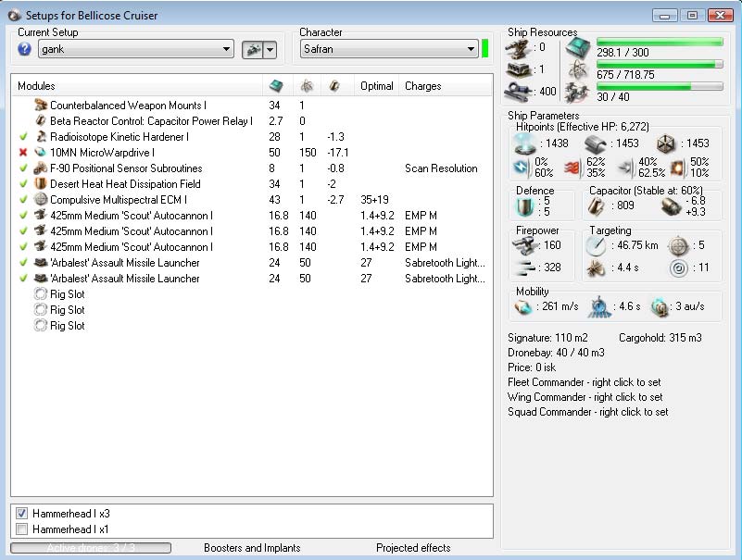742x560 pixels.
Task: Click the targeting range icon
Action: [596, 245]
